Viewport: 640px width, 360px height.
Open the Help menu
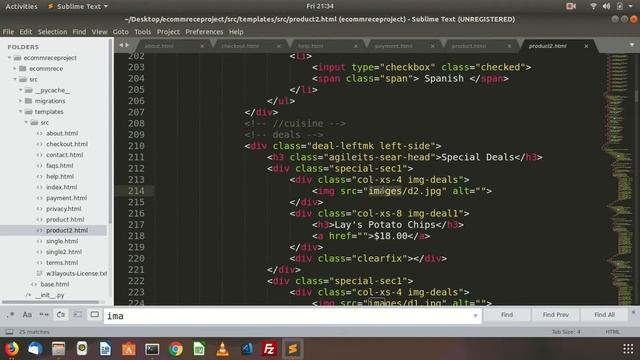point(236,32)
